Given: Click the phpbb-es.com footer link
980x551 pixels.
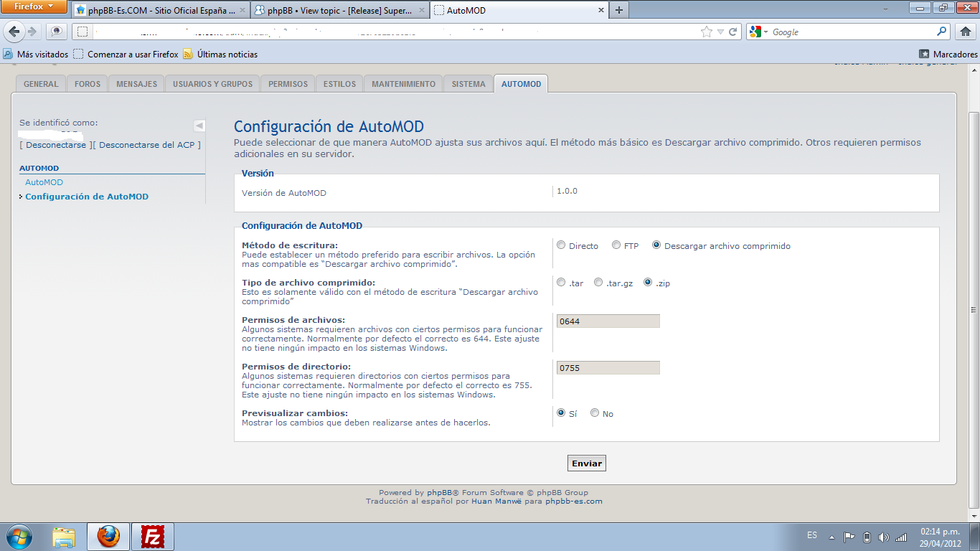Looking at the screenshot, I should pos(573,501).
